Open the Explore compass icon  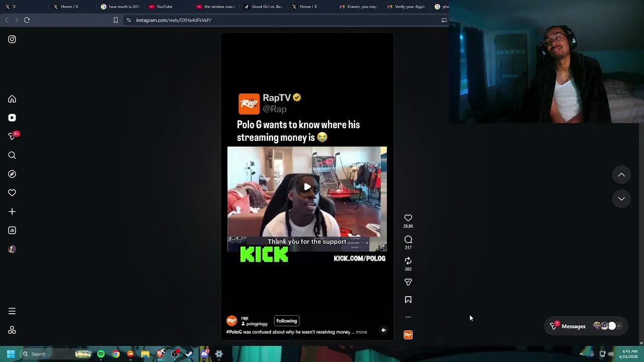click(x=12, y=174)
